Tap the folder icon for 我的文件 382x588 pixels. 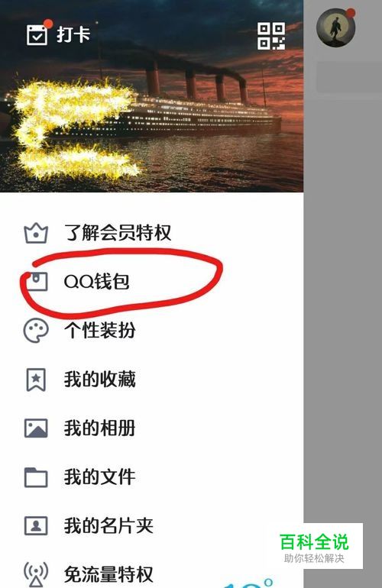point(36,477)
